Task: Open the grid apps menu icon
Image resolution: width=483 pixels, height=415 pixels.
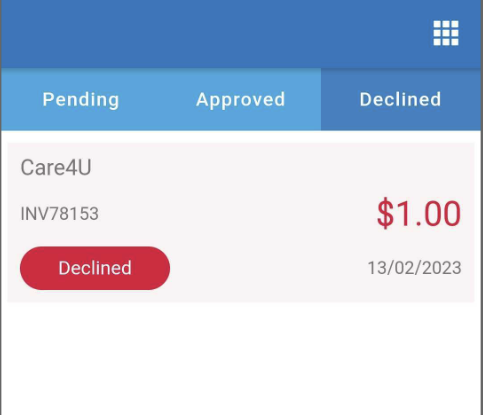Action: (446, 33)
